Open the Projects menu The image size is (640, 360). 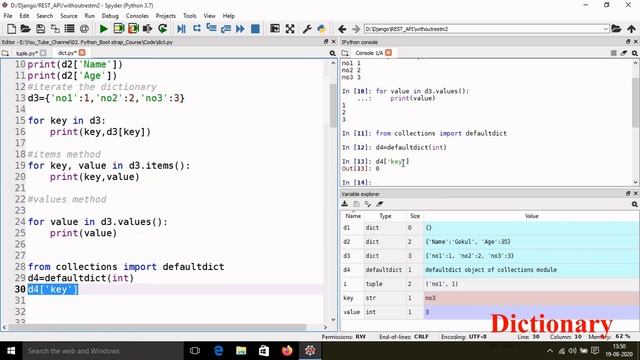(166, 16)
